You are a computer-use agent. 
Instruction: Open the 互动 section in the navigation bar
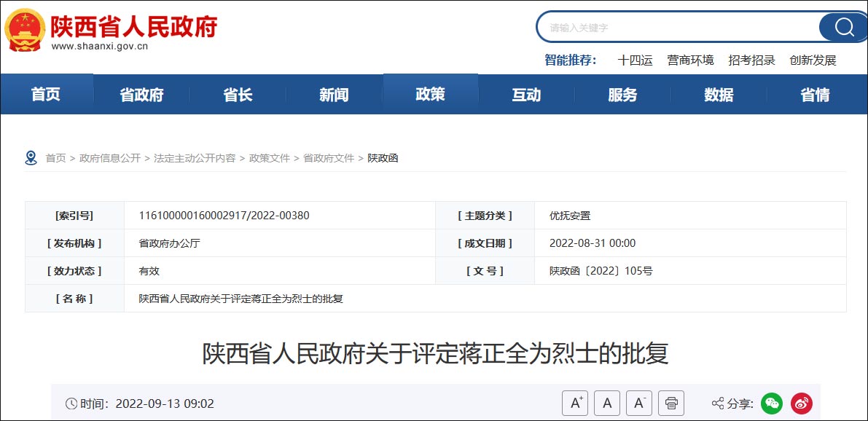click(526, 94)
